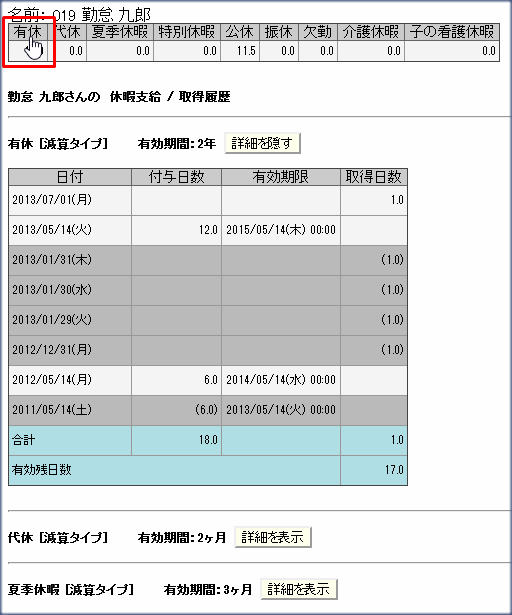Expand 代休 details with 詳細を表示 button
The width and height of the screenshot is (512, 615).
(x=273, y=537)
